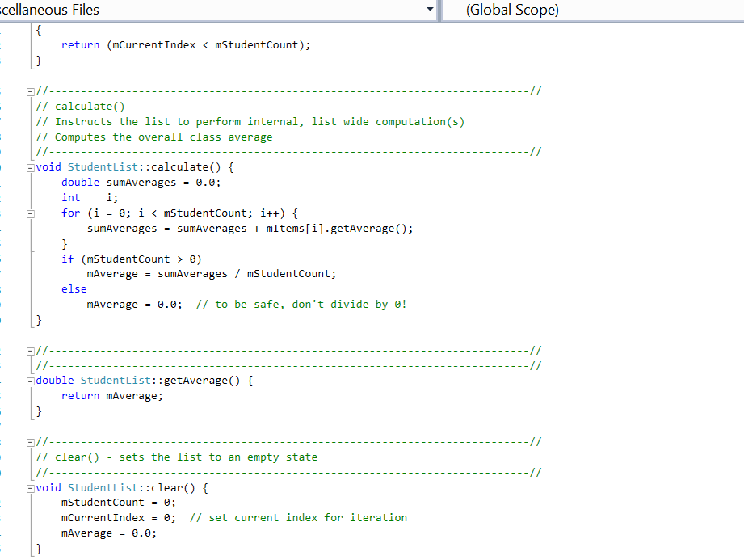Click the 'don't divide by 0!' comment

pos(349,304)
